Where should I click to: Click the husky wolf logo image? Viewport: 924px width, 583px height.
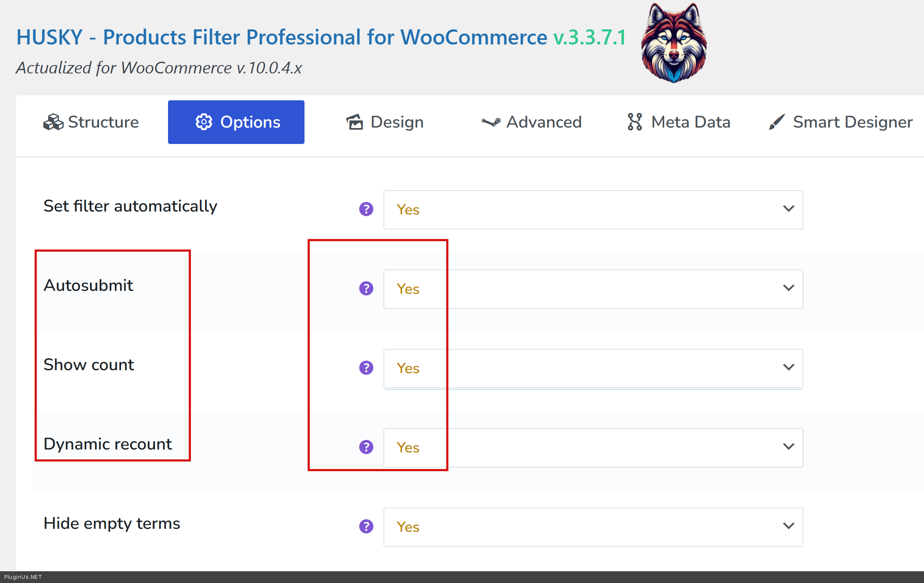tap(674, 43)
